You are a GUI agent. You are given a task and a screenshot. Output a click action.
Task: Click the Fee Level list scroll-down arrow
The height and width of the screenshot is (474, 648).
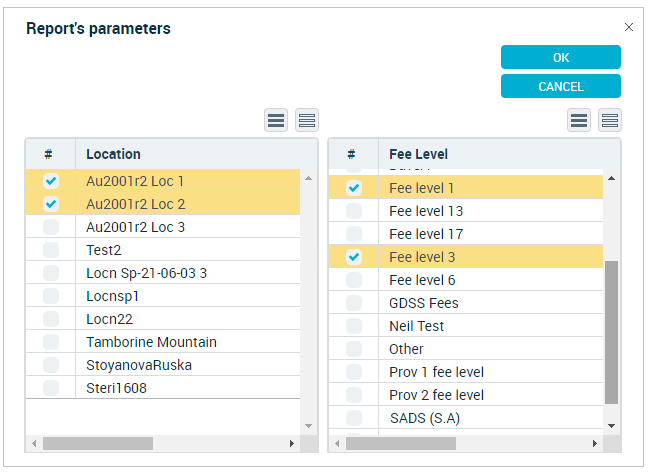point(612,426)
